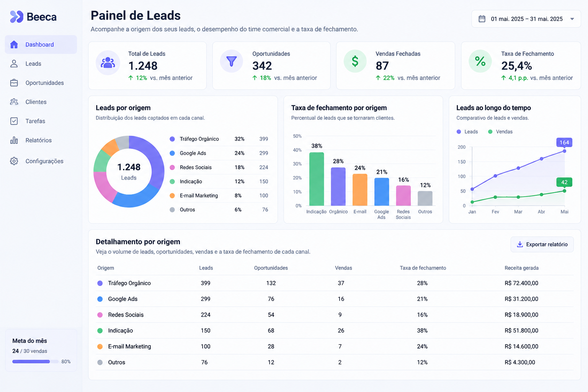Image resolution: width=588 pixels, height=392 pixels.
Task: Click the donut chart center 1.248 Leads
Action: coord(129,171)
